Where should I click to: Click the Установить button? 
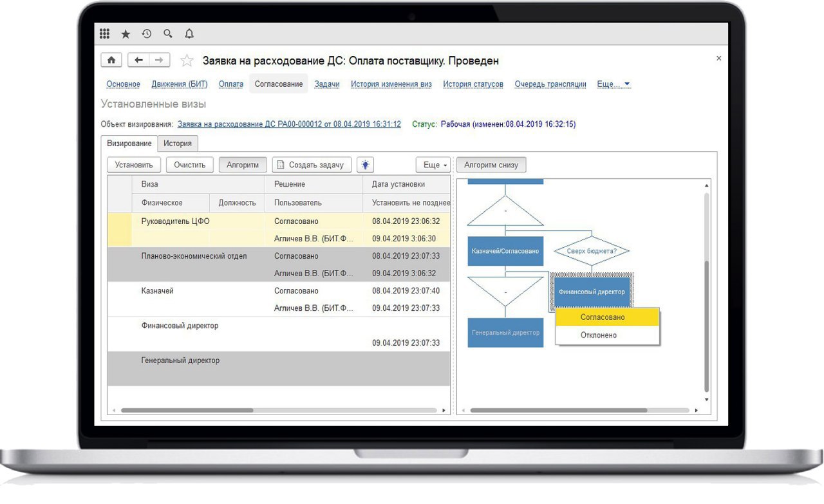[134, 165]
